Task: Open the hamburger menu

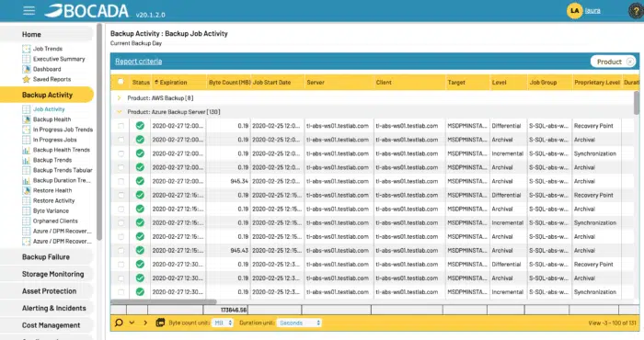Action: [29, 10]
